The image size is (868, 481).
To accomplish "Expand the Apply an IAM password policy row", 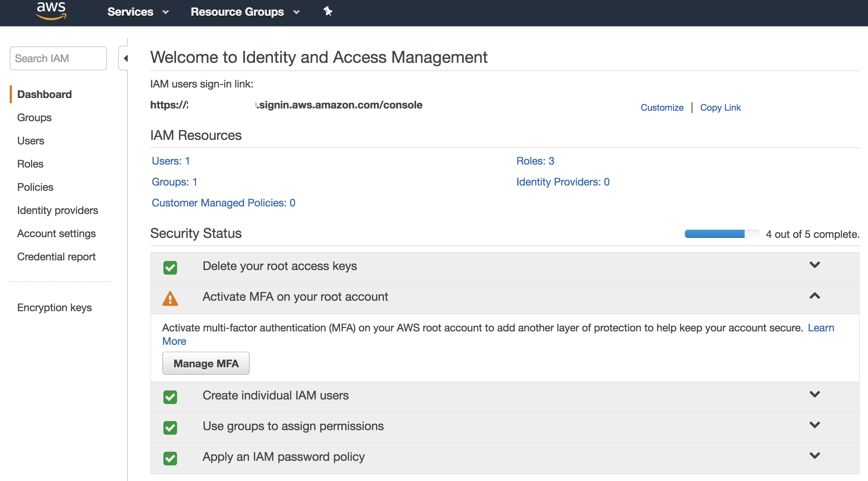I will [815, 456].
